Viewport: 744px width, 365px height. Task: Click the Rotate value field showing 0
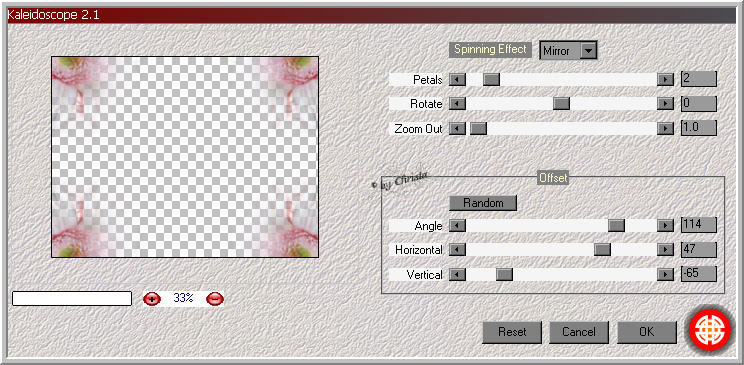(699, 103)
